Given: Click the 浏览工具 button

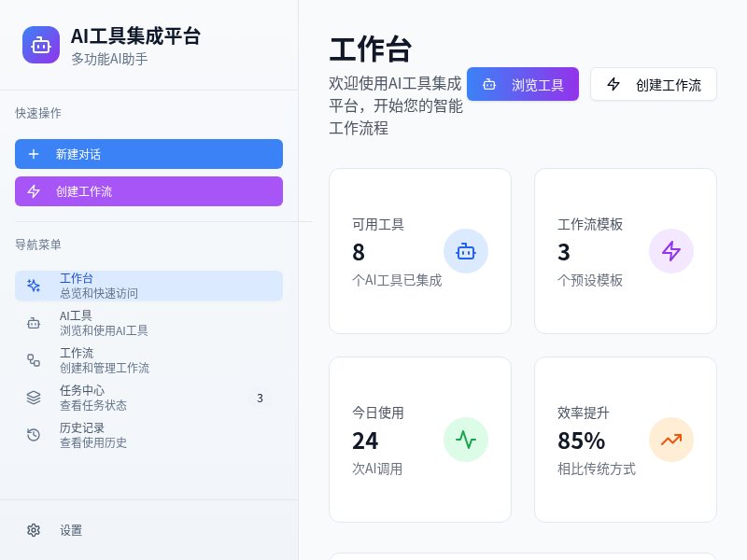Looking at the screenshot, I should 523,84.
